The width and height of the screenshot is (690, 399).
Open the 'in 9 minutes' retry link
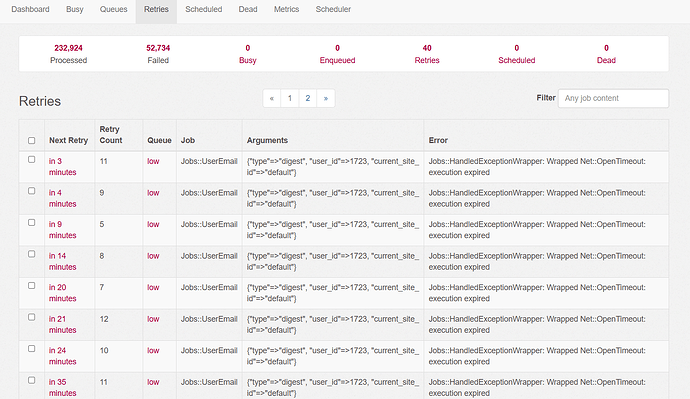pyautogui.click(x=62, y=230)
